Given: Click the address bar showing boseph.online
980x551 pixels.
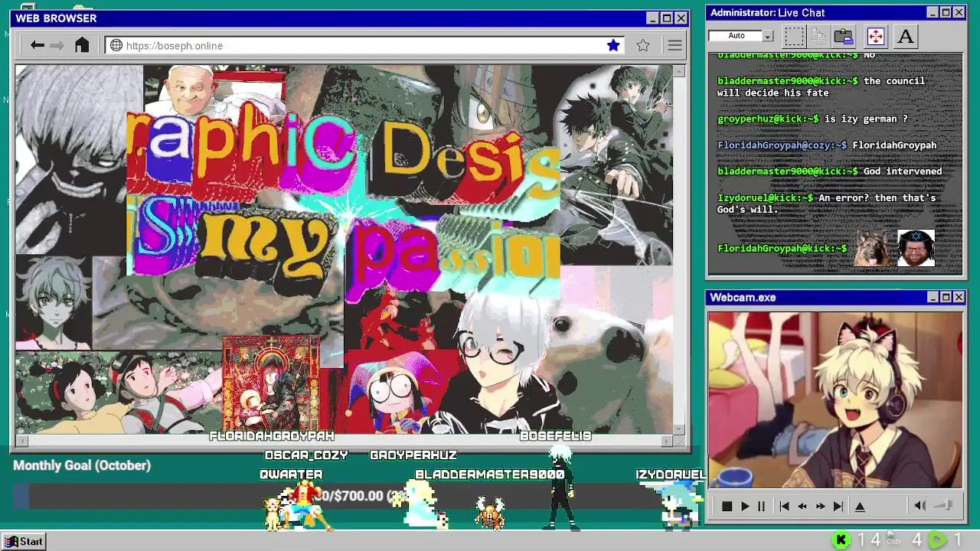Looking at the screenshot, I should pos(365,45).
